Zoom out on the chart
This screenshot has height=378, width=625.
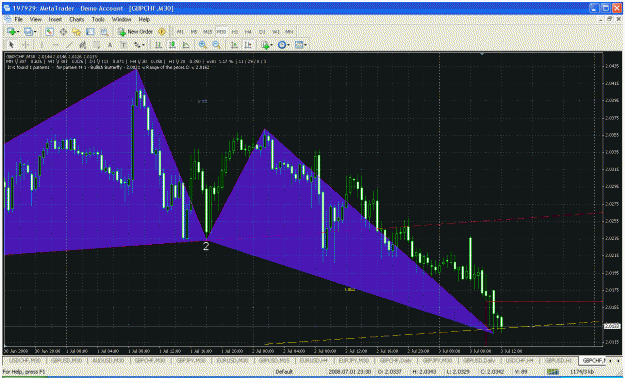216,45
